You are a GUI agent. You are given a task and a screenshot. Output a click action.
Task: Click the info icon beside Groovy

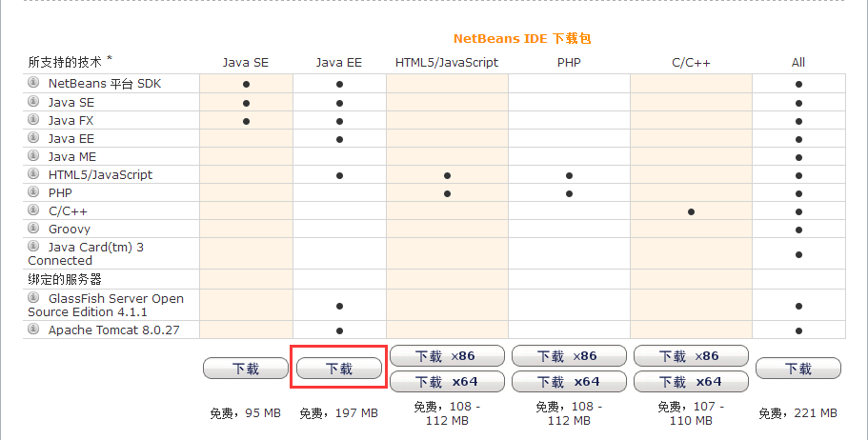[x=33, y=228]
